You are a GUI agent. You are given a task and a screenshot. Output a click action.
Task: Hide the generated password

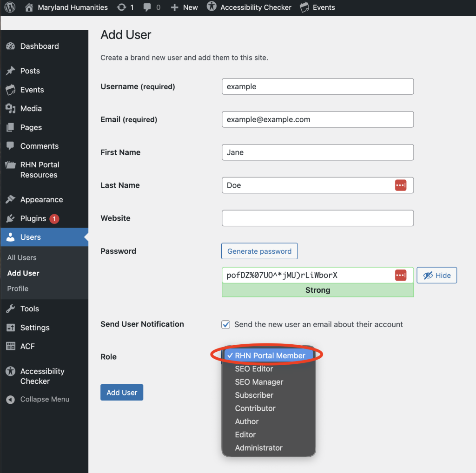point(436,275)
